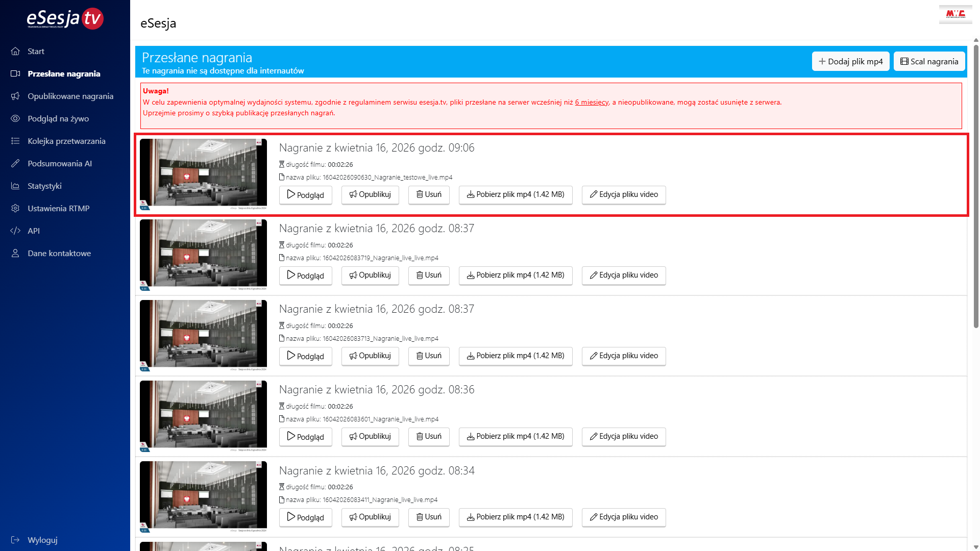Open Podsumowania AI menu item
980x551 pixels.
click(60, 163)
